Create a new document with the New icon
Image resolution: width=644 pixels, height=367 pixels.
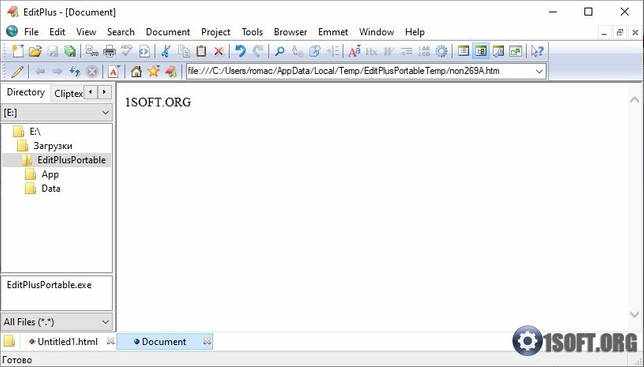(x=18, y=51)
